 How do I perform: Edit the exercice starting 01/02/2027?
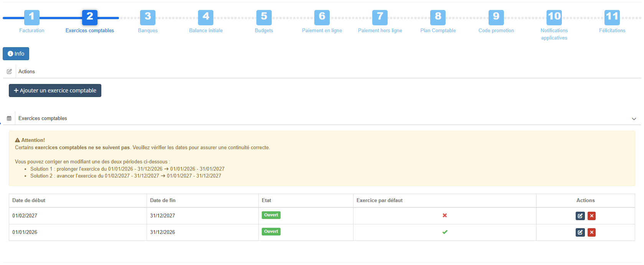click(x=580, y=216)
